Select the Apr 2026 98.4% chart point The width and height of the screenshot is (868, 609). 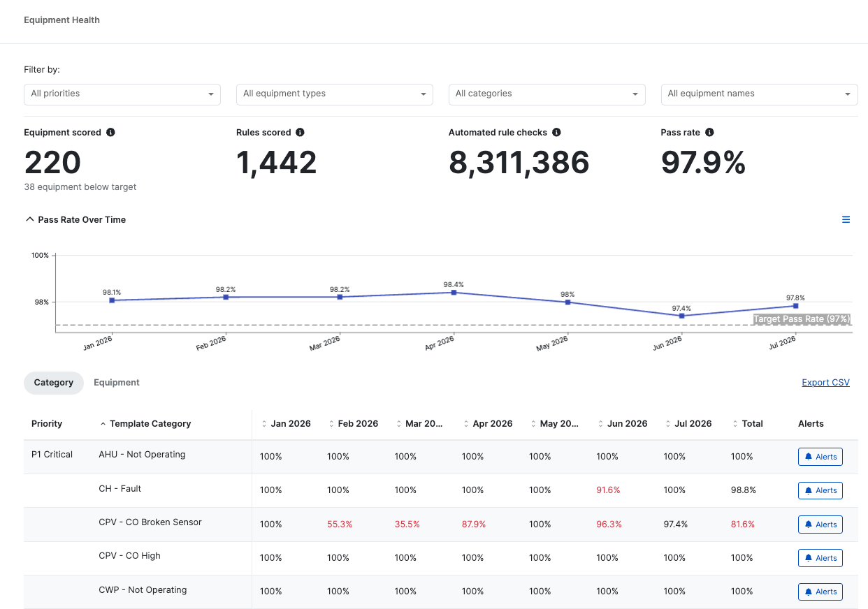(454, 293)
